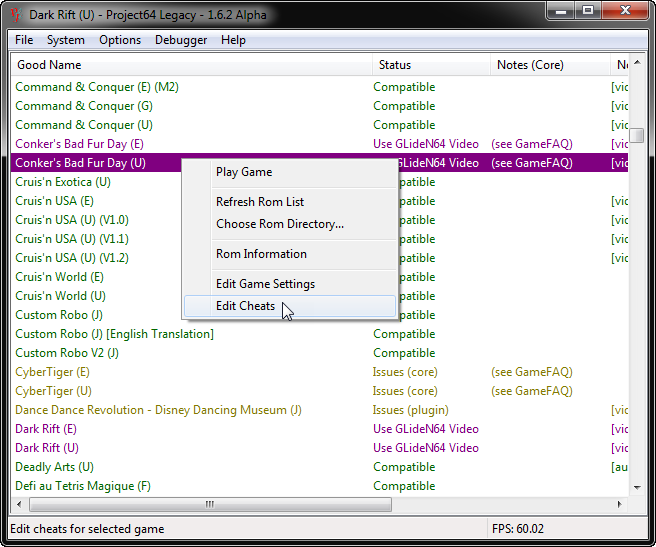Maximize the Project64 window
656x547 pixels.
(588, 11)
